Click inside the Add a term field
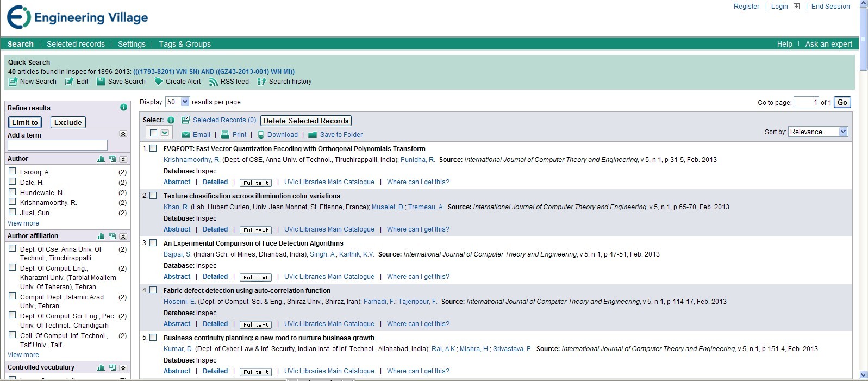 click(58, 145)
